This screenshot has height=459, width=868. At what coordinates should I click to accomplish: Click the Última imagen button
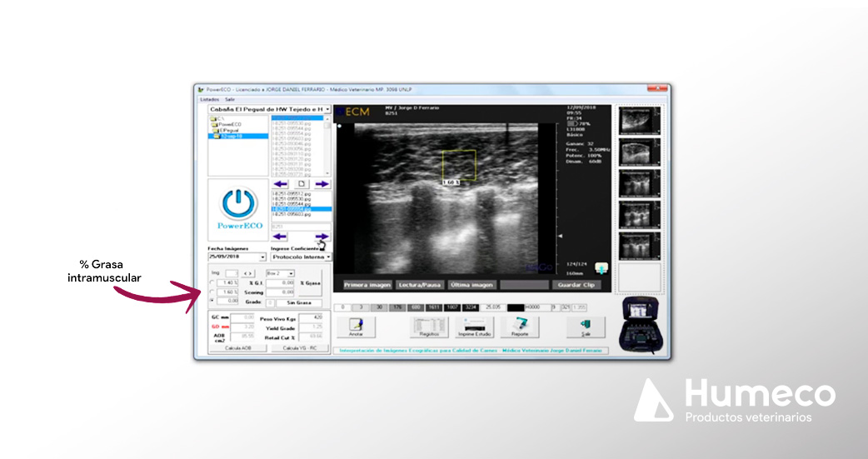coord(471,285)
